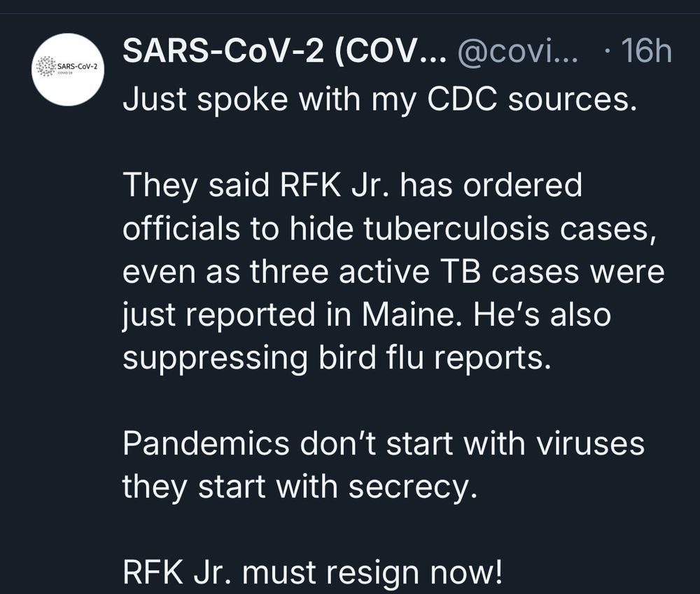
Task: Open the SARS-CoV-2 (COV... display name
Action: 284,51
